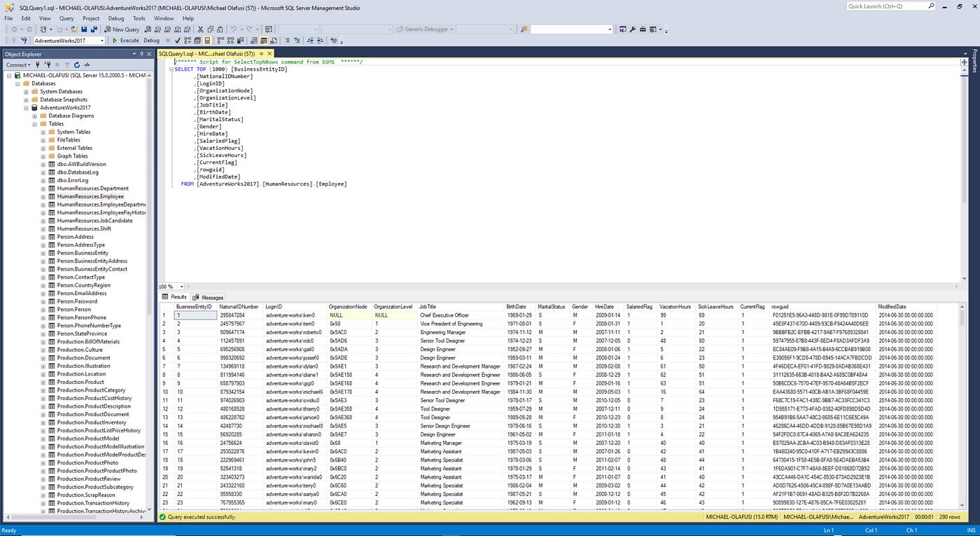
Task: Toggle Results to Grid mode icon
Action: click(x=262, y=41)
